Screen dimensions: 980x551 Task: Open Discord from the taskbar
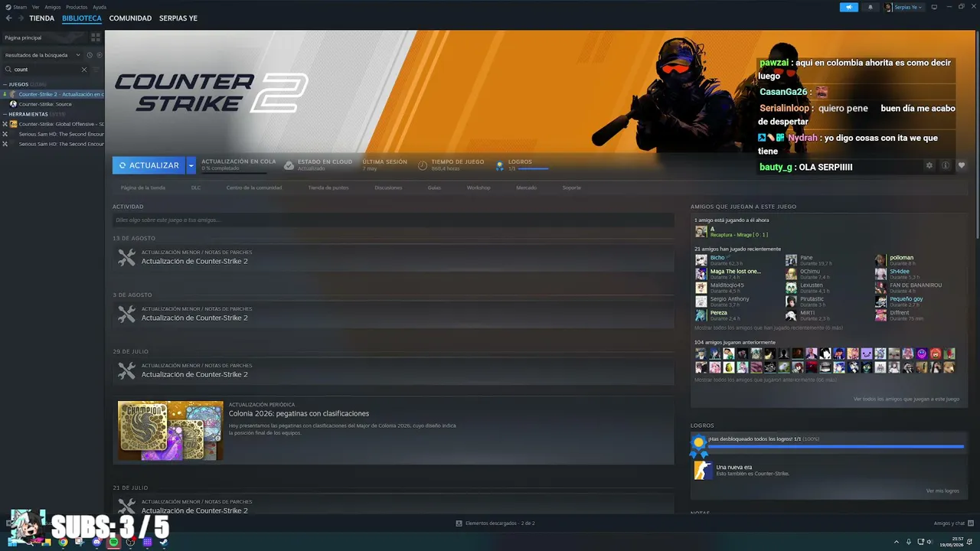pos(96,542)
